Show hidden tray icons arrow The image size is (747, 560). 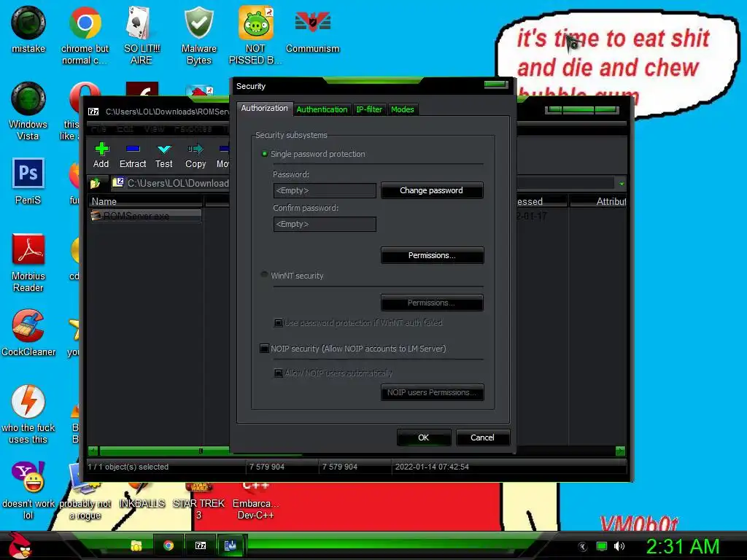coord(583,547)
